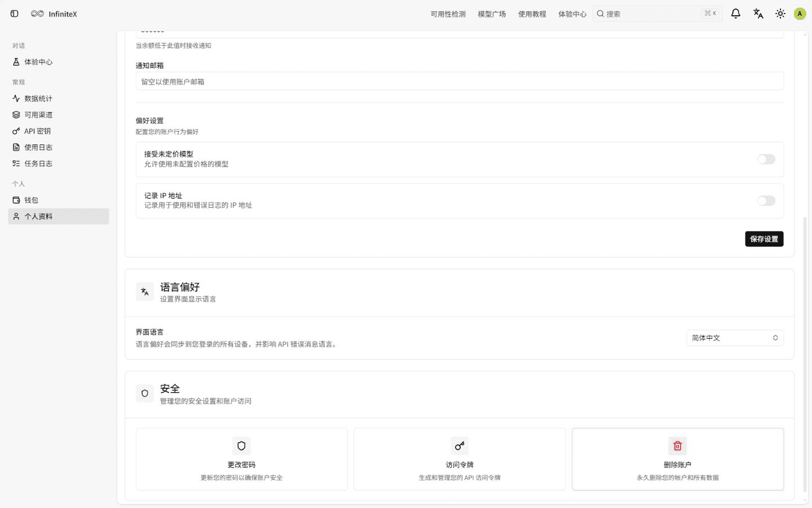Screen dimensions: 812x508
Task: Click the layers icon beside 可用渠道
Action: click(x=16, y=115)
